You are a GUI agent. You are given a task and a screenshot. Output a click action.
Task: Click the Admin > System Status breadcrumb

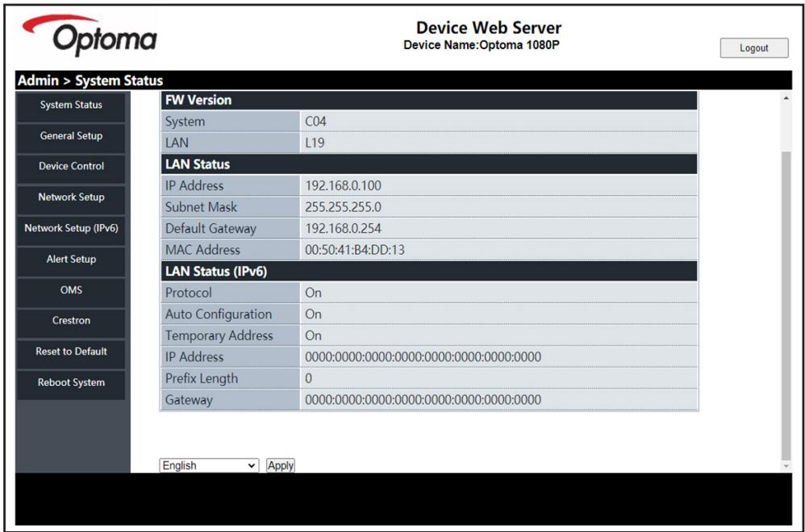[90, 81]
